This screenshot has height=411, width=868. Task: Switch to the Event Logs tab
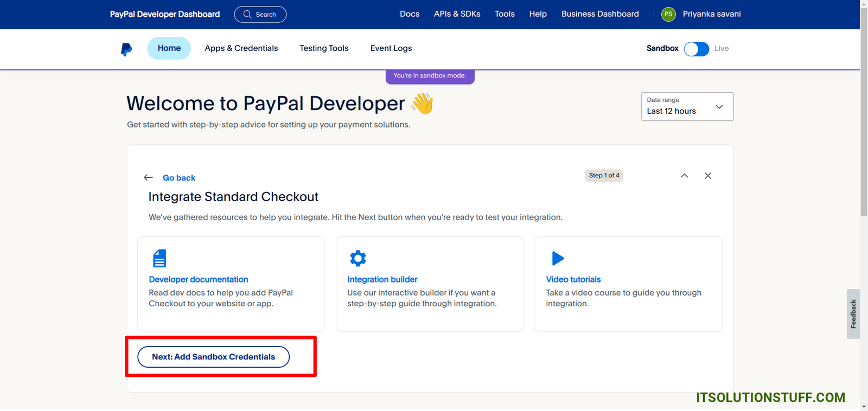pos(391,48)
